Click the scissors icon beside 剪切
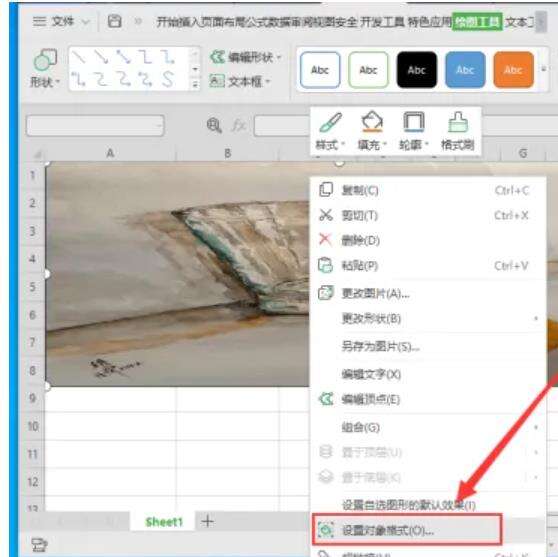The image size is (558, 557). point(326,215)
